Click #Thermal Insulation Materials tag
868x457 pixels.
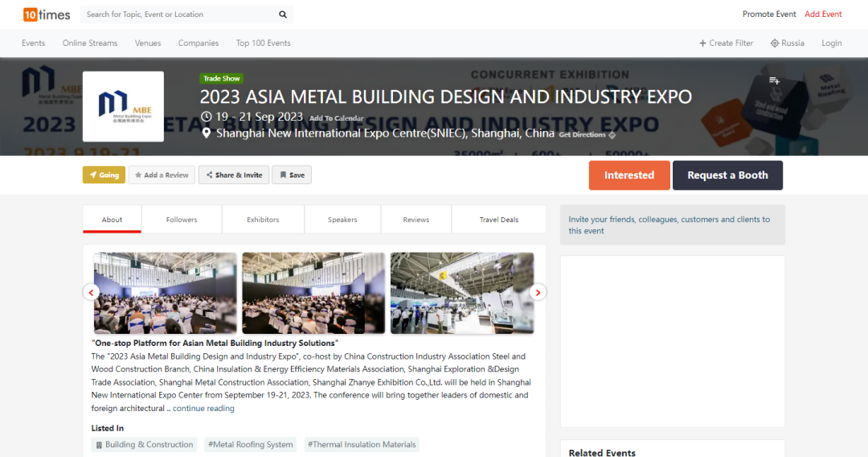[362, 445]
